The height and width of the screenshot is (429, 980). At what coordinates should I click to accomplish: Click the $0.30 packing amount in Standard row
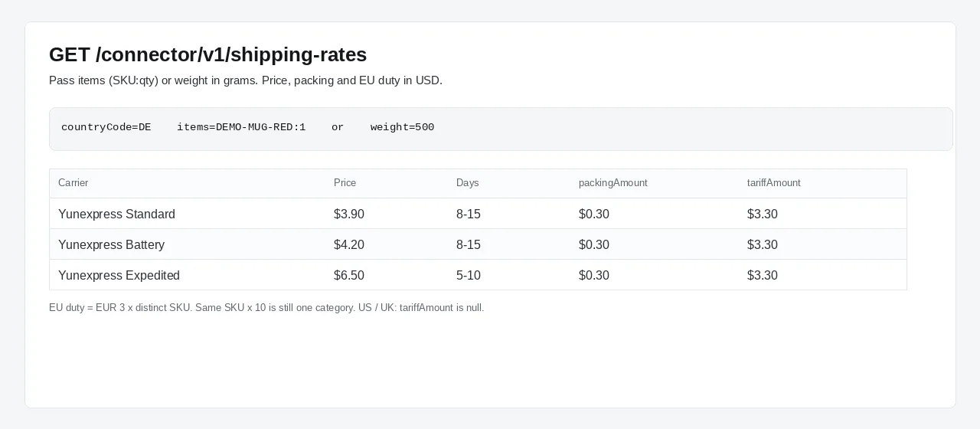coord(594,214)
